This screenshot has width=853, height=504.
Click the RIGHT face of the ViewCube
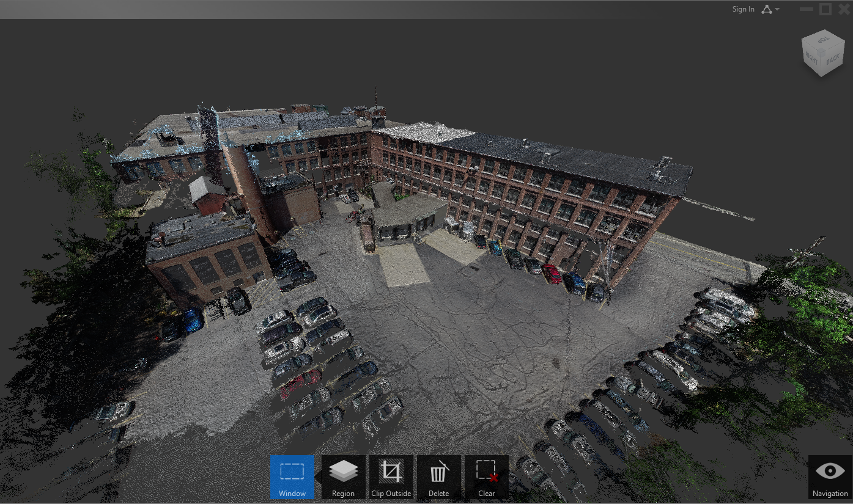click(811, 58)
